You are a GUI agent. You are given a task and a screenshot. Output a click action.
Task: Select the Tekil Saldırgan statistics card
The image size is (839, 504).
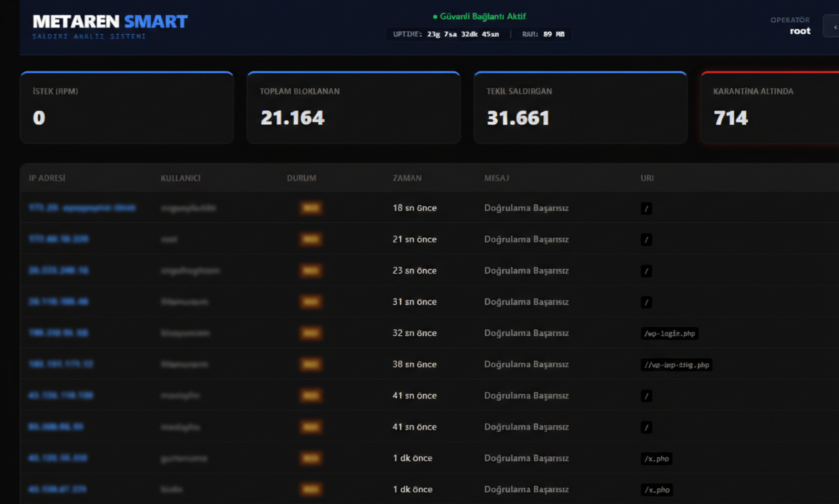(x=580, y=108)
